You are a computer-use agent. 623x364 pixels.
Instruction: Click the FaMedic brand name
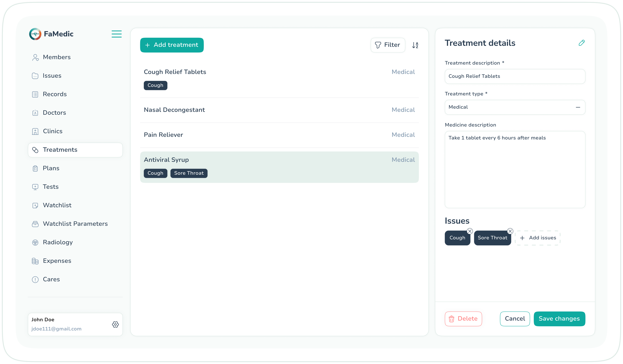point(59,34)
